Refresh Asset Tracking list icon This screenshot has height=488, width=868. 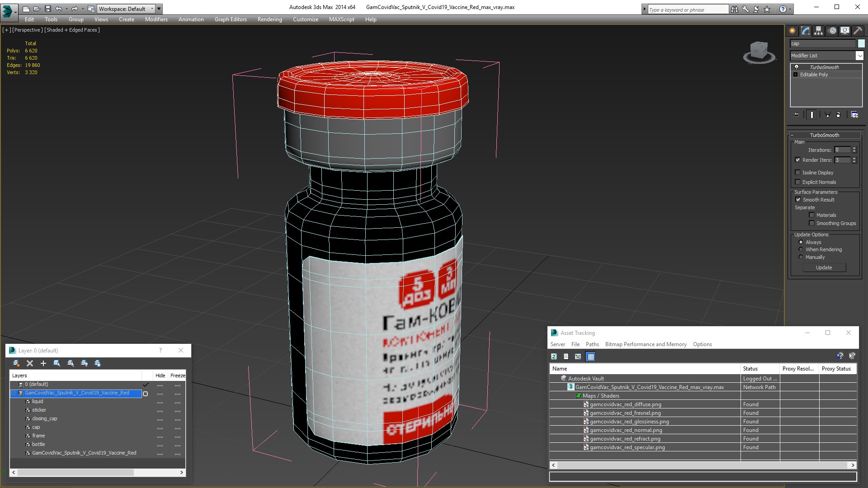point(554,357)
